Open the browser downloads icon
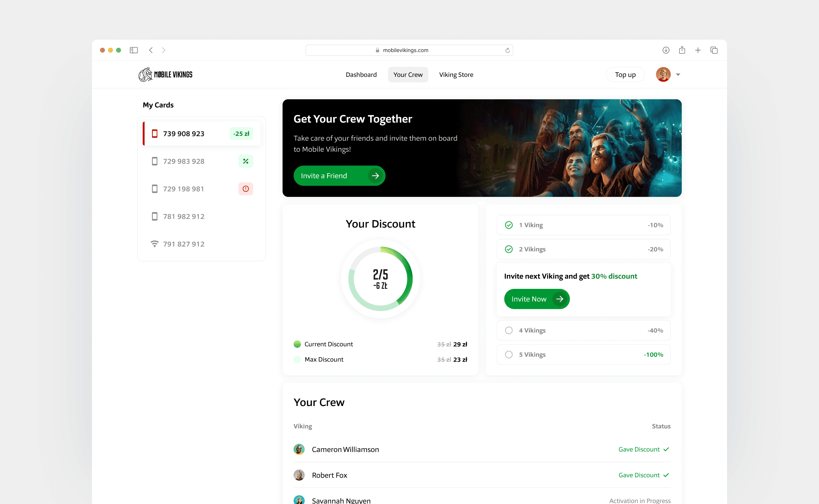 [x=666, y=50]
